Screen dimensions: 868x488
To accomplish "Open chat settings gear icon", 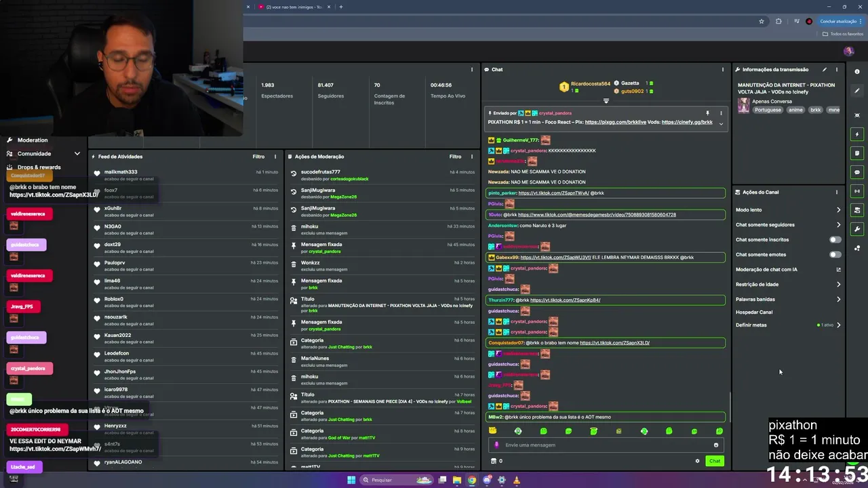I will click(697, 461).
